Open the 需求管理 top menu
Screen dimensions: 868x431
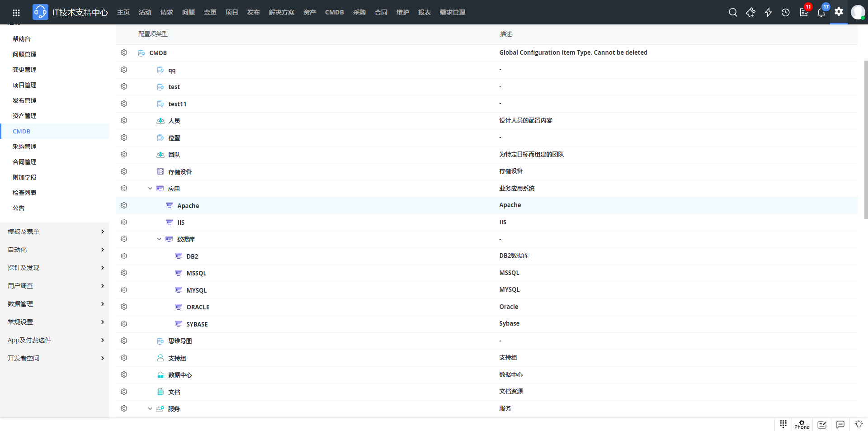pos(453,12)
